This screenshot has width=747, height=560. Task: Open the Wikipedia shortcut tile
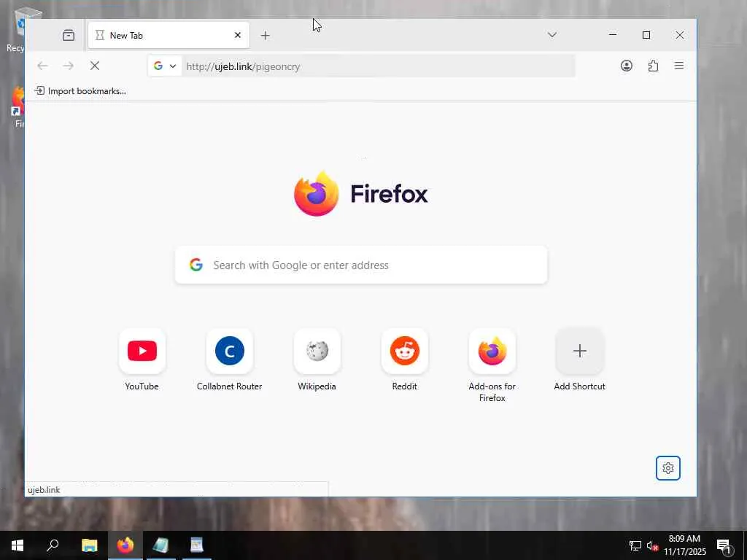click(317, 351)
